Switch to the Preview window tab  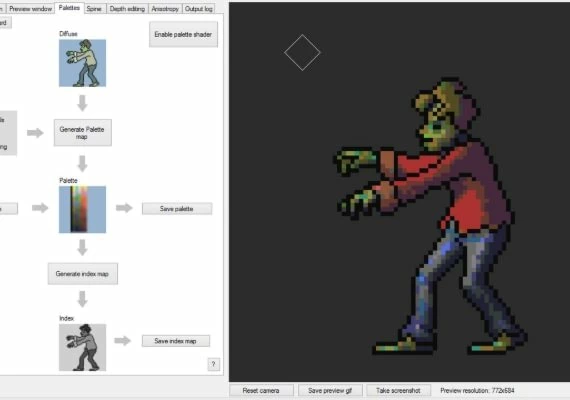31,9
